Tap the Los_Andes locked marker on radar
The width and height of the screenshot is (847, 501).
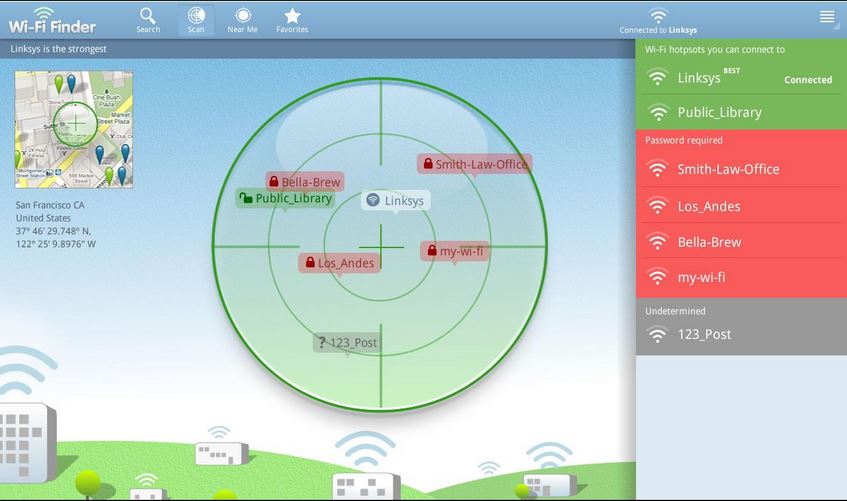tap(339, 263)
